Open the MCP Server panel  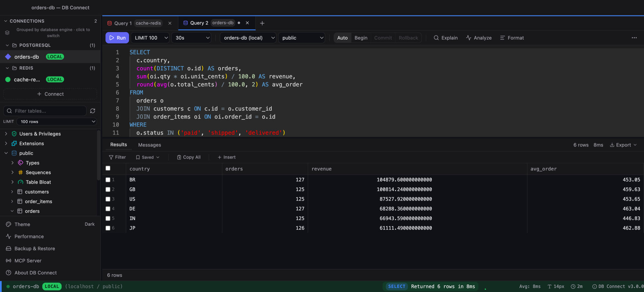(28, 261)
